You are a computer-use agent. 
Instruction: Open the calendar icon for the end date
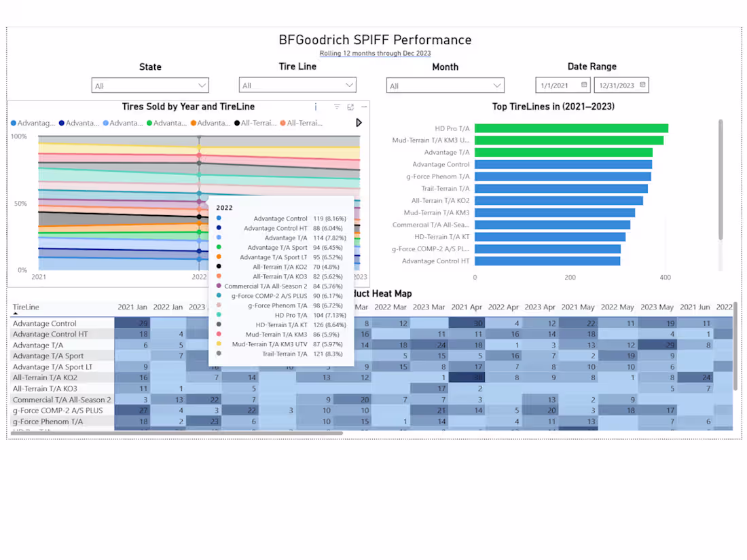coord(641,85)
